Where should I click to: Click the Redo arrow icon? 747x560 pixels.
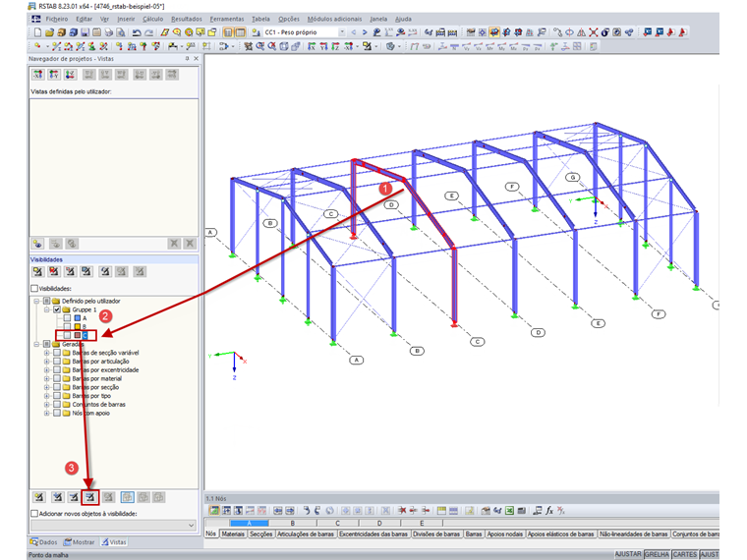(148, 32)
